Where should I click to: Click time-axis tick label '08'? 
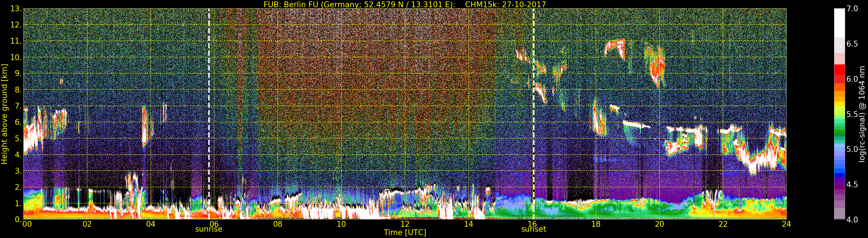point(278,224)
